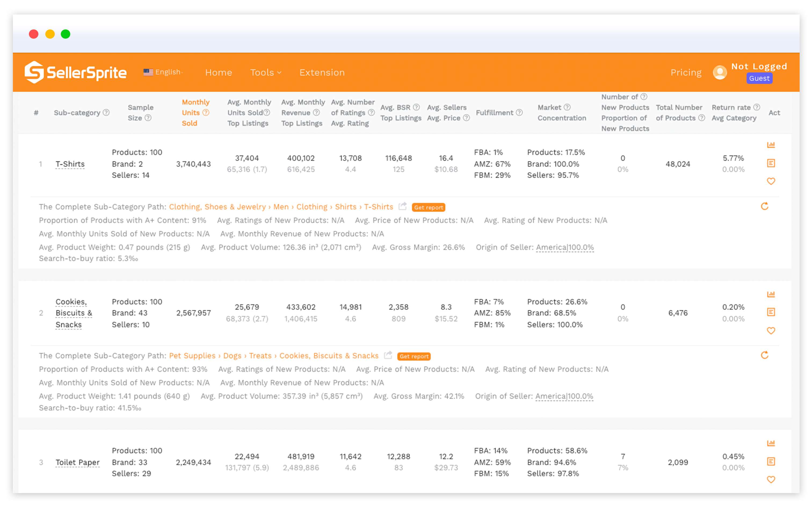Favorite the T-Shirts sub-category with the heart icon
Screen dimensions: 812x506
[x=771, y=181]
